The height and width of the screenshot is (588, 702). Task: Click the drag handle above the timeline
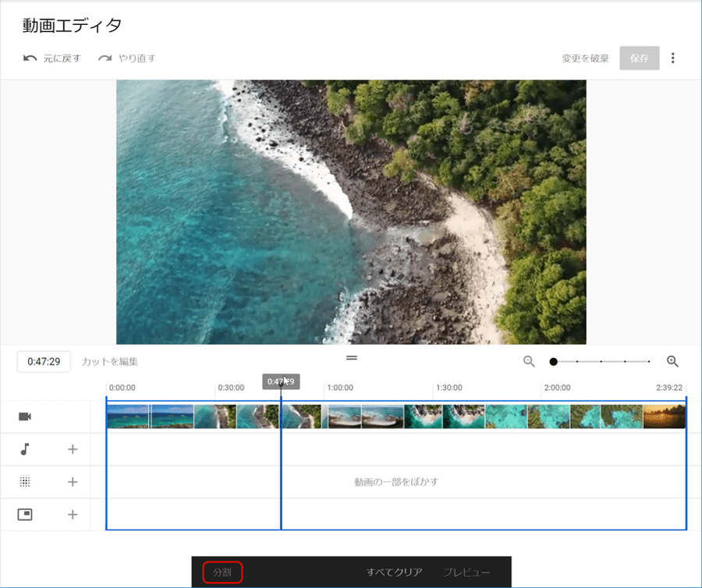coord(352,357)
